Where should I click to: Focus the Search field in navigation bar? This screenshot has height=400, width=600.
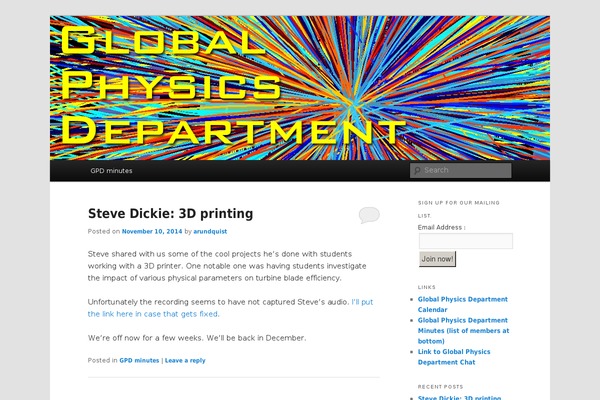(x=460, y=170)
